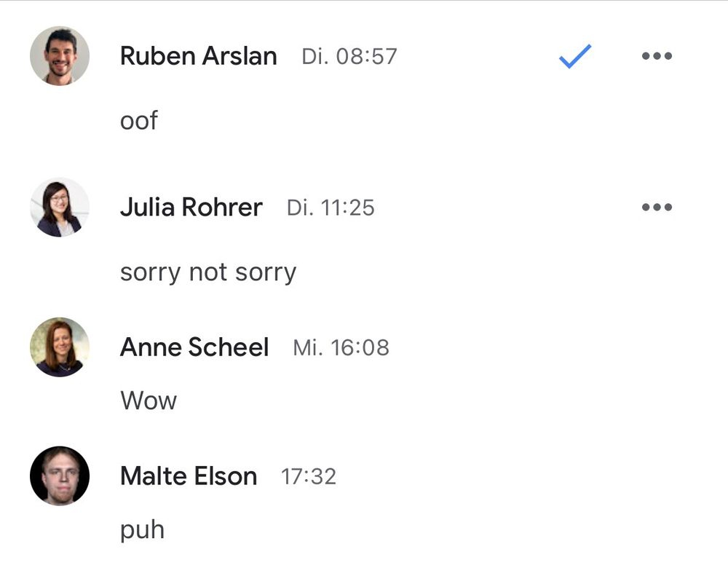Click the comment text 'oof'
The image size is (728, 568).
coord(138,120)
